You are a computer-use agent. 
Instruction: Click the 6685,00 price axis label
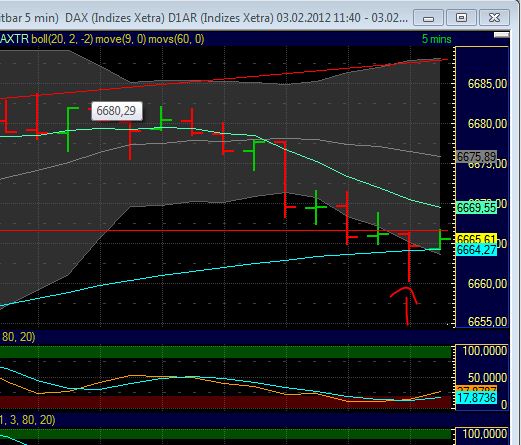point(487,84)
